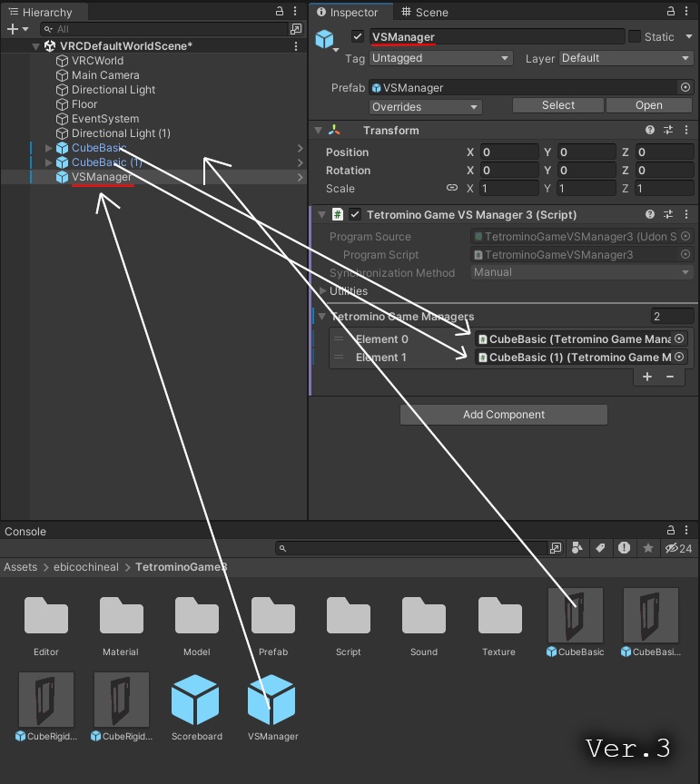Lock the Hierarchy panel
The width and height of the screenshot is (700, 784).
pyautogui.click(x=280, y=11)
